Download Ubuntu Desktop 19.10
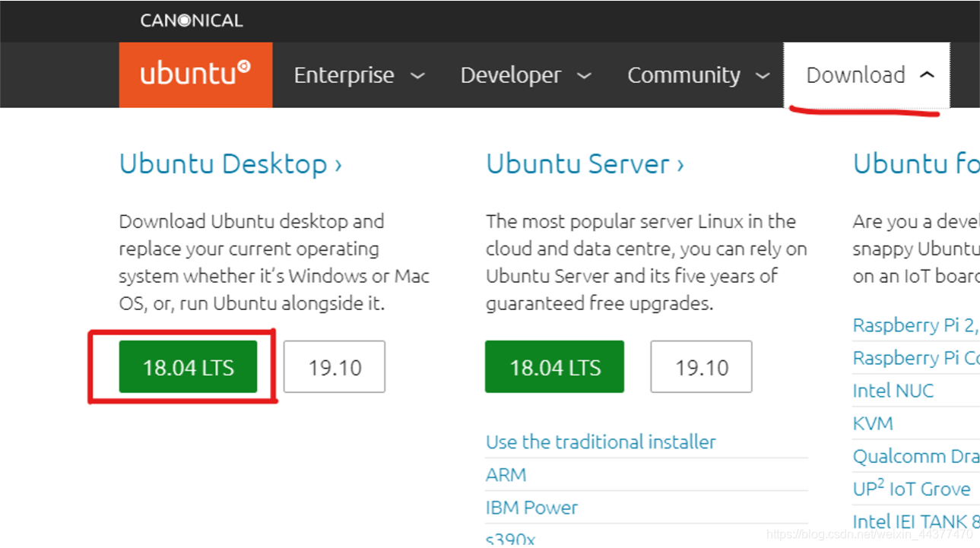This screenshot has height=548, width=980. [335, 367]
